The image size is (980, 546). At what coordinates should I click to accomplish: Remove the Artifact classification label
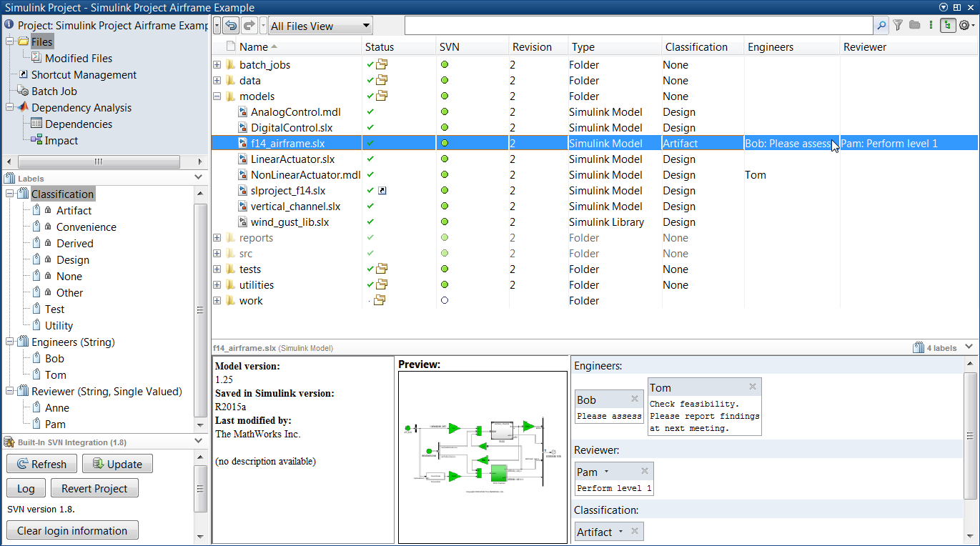tap(634, 531)
